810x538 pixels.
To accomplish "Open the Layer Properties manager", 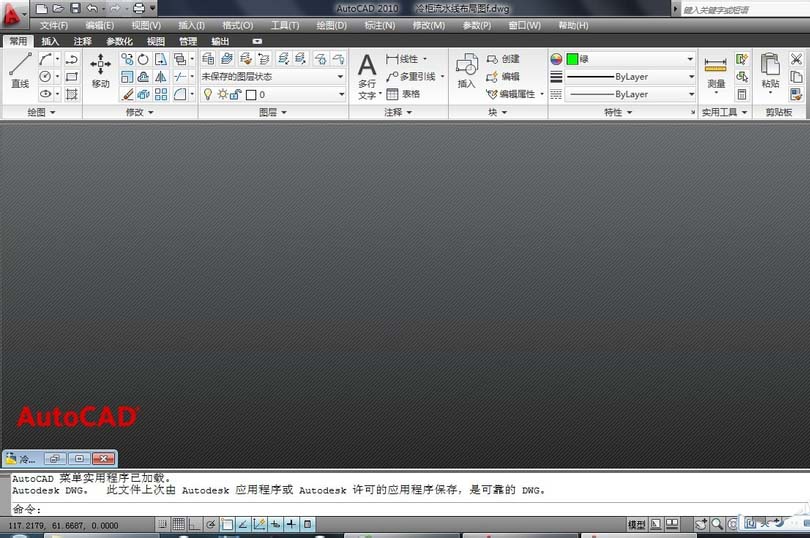I will pos(208,59).
